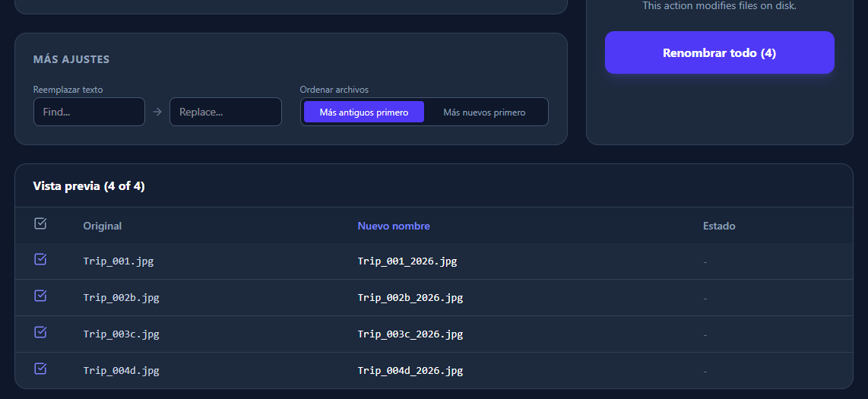Image resolution: width=868 pixels, height=399 pixels.
Task: Click new name Trip_001_2026.jpg
Action: click(x=407, y=261)
